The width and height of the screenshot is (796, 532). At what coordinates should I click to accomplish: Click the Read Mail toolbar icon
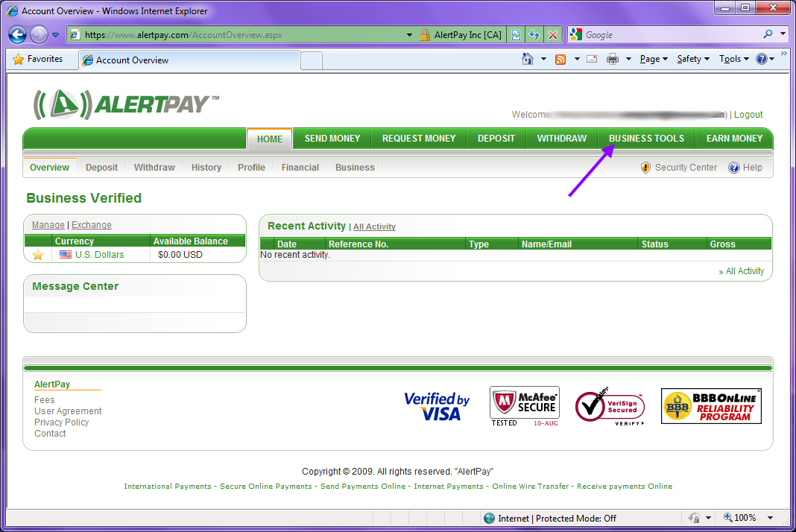coord(592,59)
